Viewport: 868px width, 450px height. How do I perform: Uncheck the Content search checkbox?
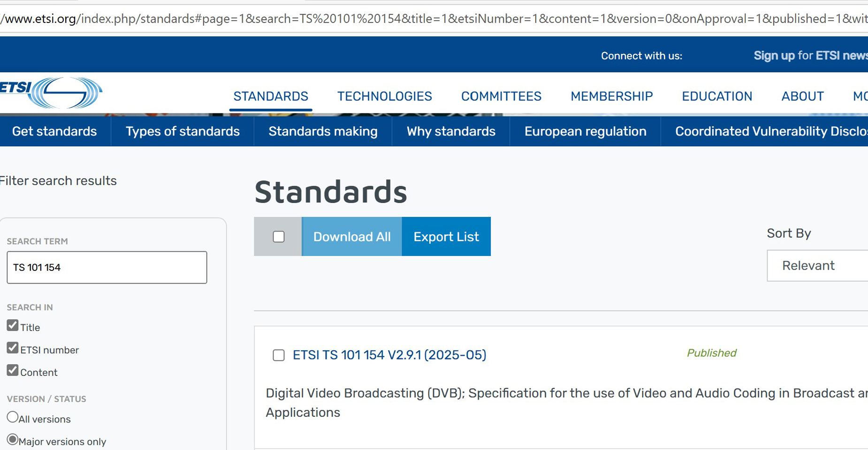13,370
